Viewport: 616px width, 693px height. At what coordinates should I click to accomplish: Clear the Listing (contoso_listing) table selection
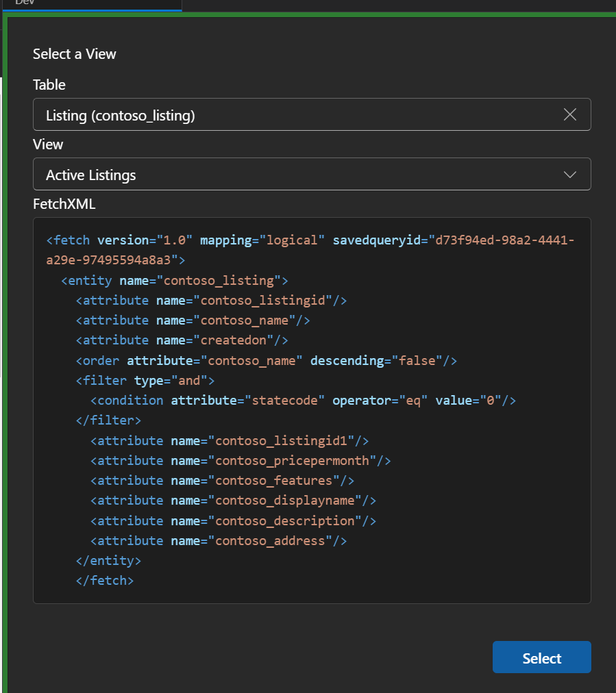(570, 114)
